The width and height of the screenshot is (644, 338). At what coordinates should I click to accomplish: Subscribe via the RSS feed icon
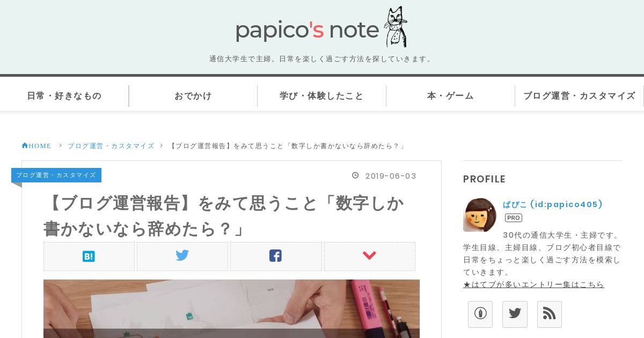tap(549, 314)
